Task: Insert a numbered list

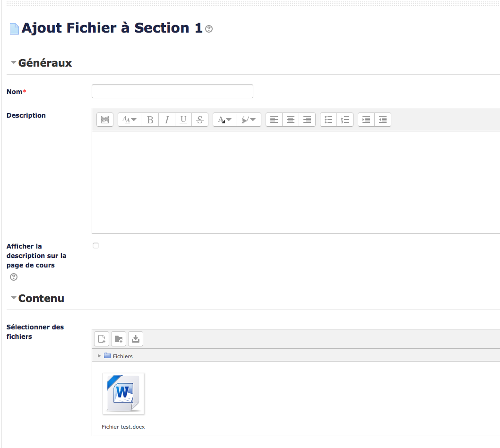Action: click(x=345, y=120)
